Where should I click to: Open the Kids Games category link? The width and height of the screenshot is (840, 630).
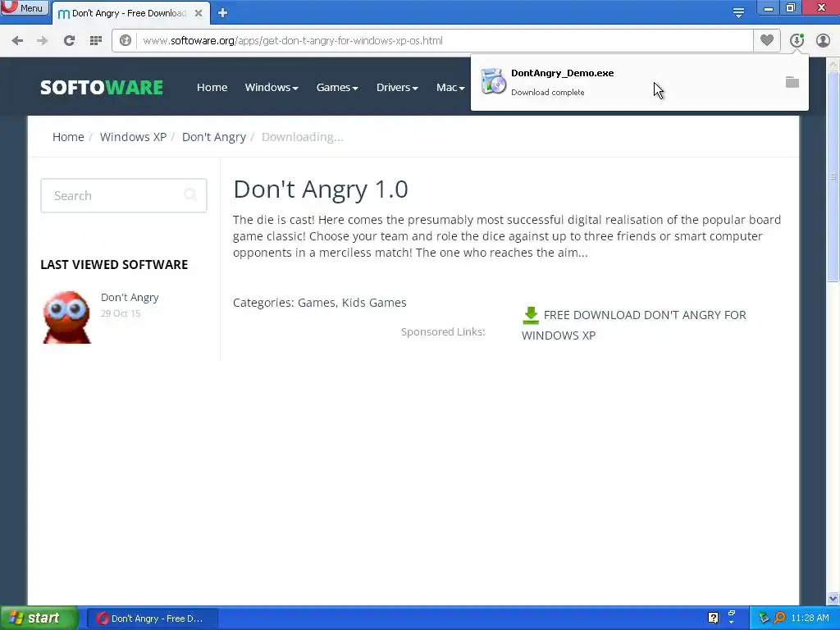coord(374,303)
